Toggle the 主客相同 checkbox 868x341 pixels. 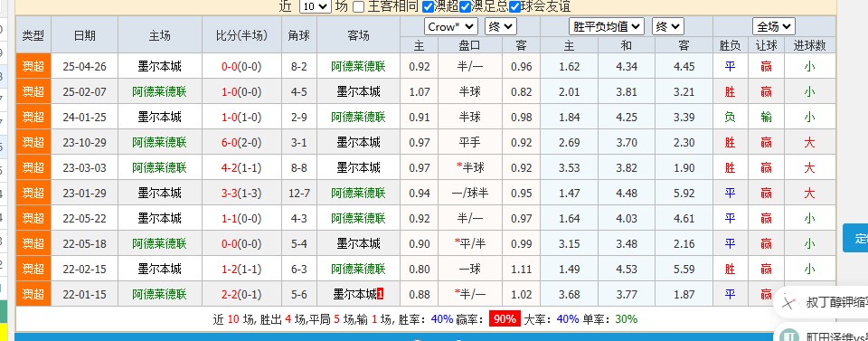[x=359, y=6]
